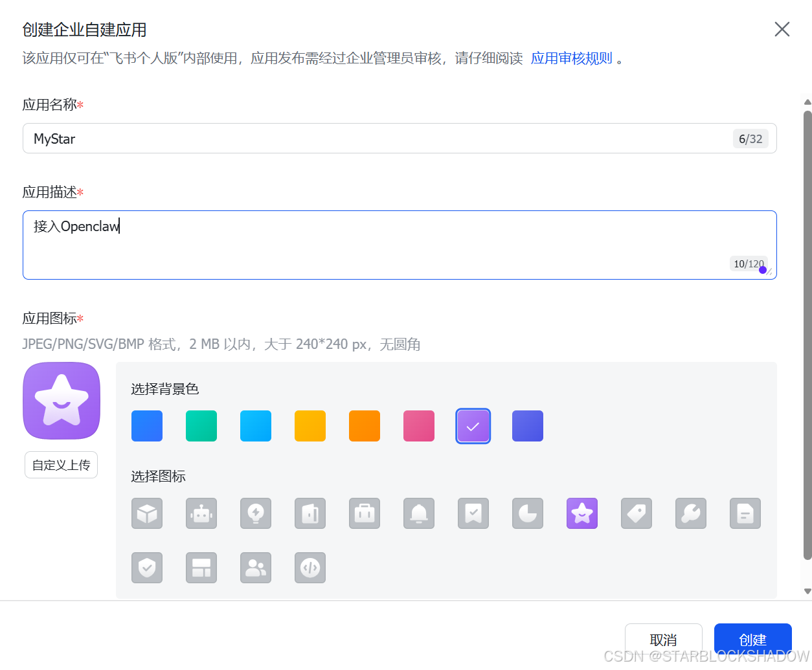This screenshot has width=812, height=670.
Task: Choose the code brackets icon
Action: pyautogui.click(x=310, y=568)
